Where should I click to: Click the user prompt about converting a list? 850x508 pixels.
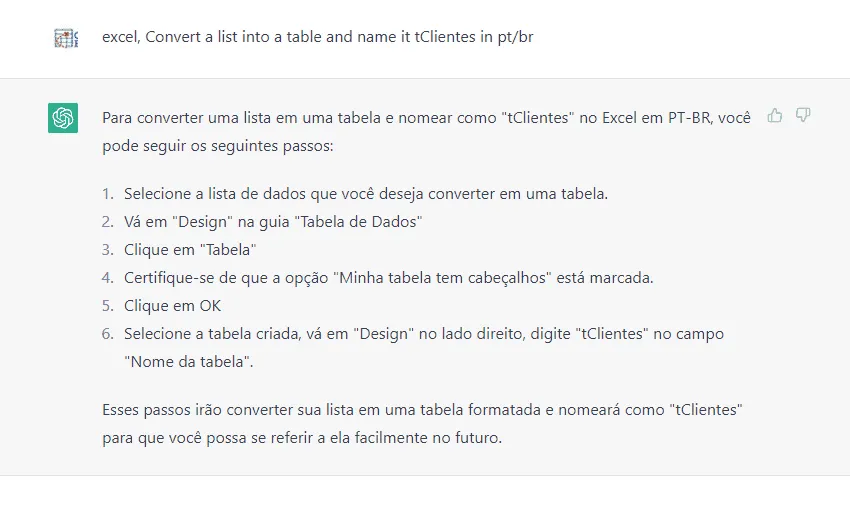tap(318, 37)
